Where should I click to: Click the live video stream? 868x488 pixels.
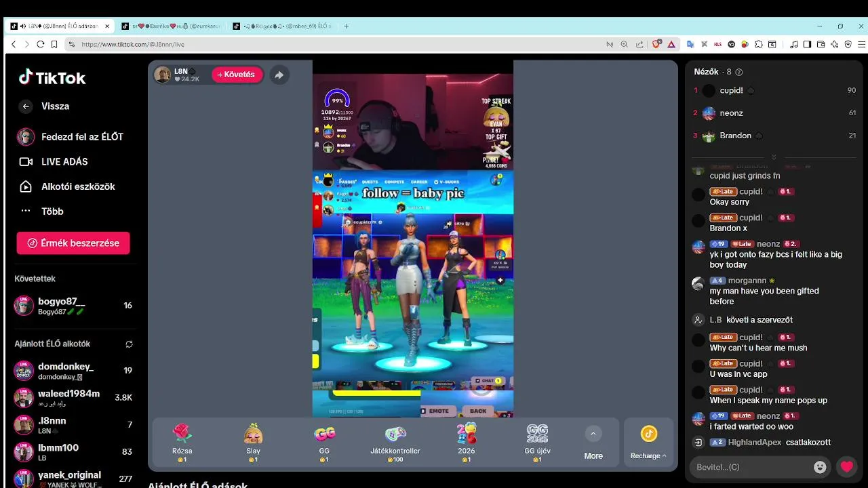pos(413,239)
